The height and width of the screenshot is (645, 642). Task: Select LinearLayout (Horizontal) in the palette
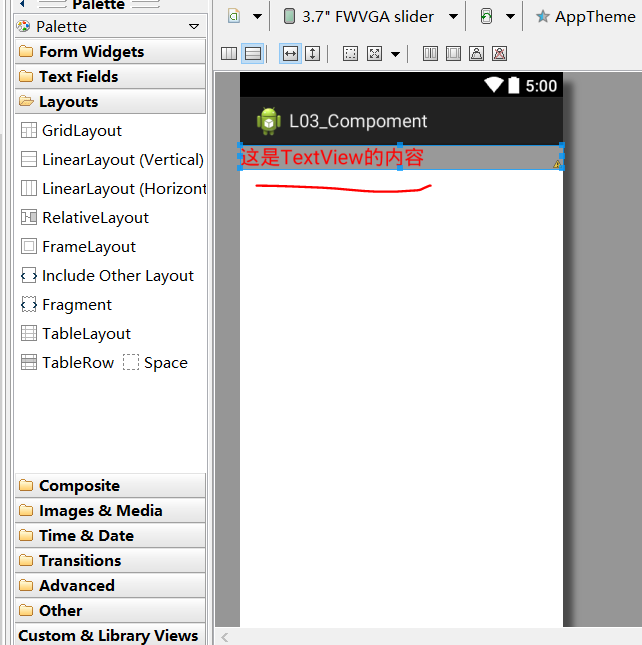113,189
